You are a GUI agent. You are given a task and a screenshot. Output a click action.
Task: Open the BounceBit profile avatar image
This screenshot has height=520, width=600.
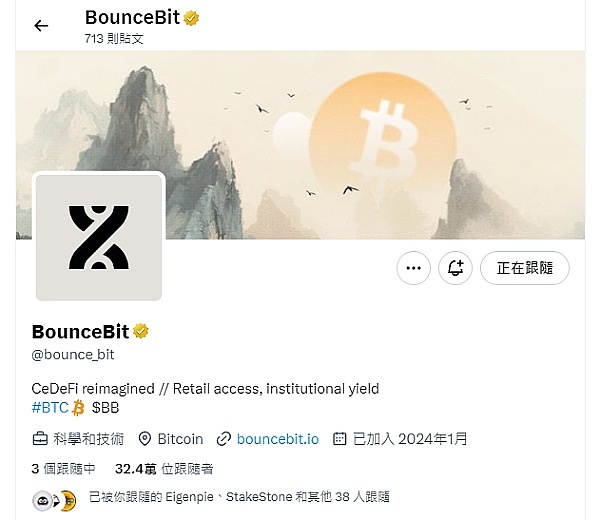[99, 237]
